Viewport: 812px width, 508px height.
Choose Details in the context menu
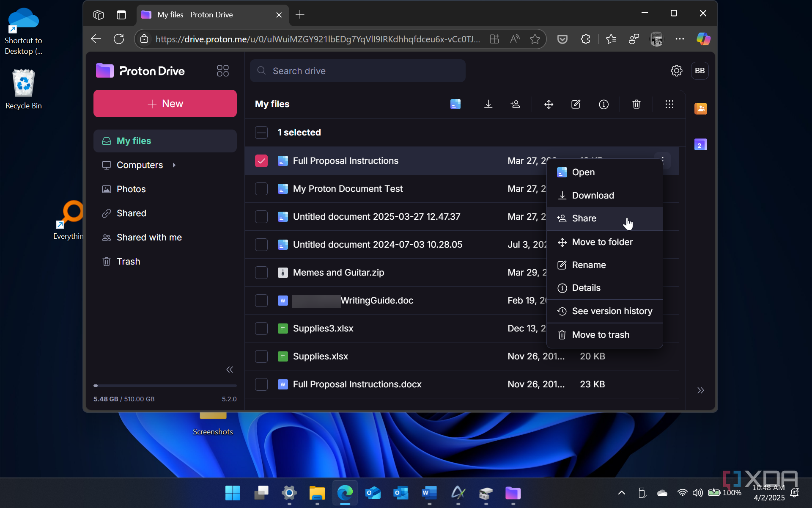pos(604,288)
